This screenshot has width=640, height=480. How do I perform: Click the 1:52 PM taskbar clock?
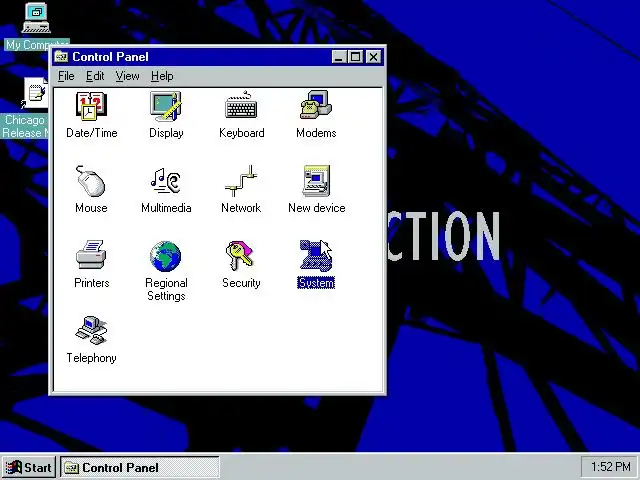pos(610,467)
